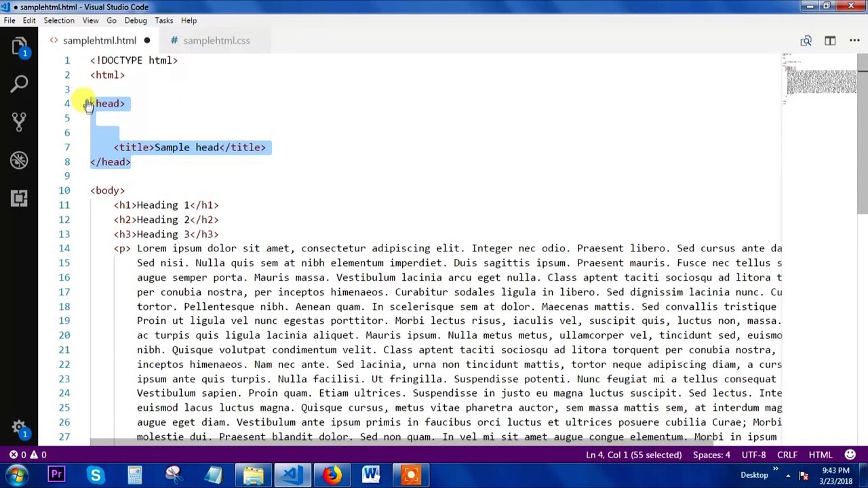Open the Extensions view
868x488 pixels.
[x=19, y=198]
